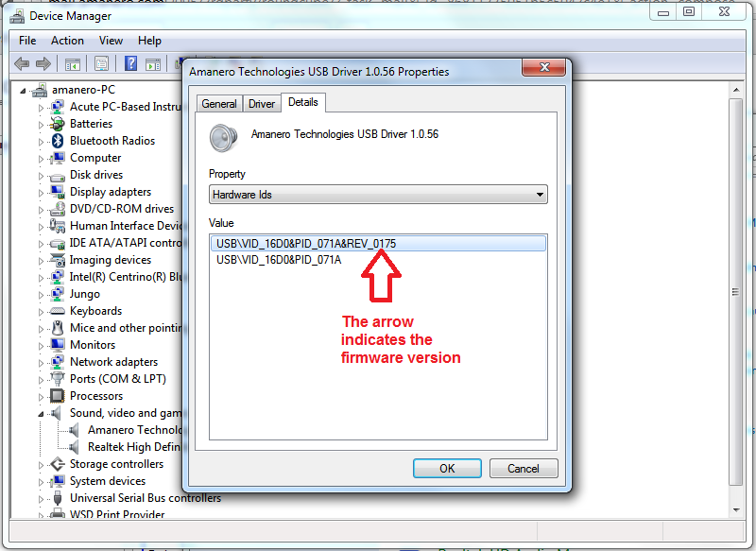The image size is (756, 551).
Task: Collapse the amanero-PC root node
Action: (x=23, y=91)
